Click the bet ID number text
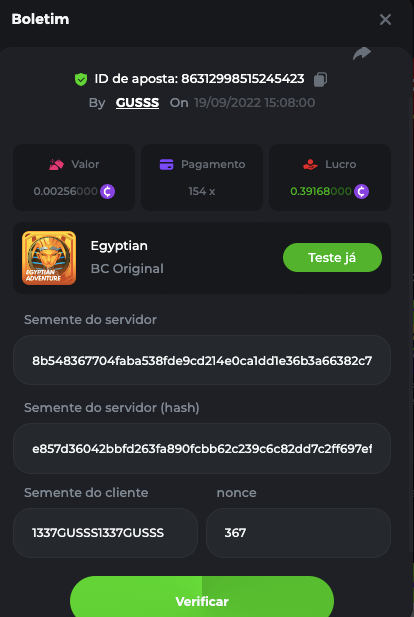This screenshot has height=617, width=414. [x=243, y=79]
